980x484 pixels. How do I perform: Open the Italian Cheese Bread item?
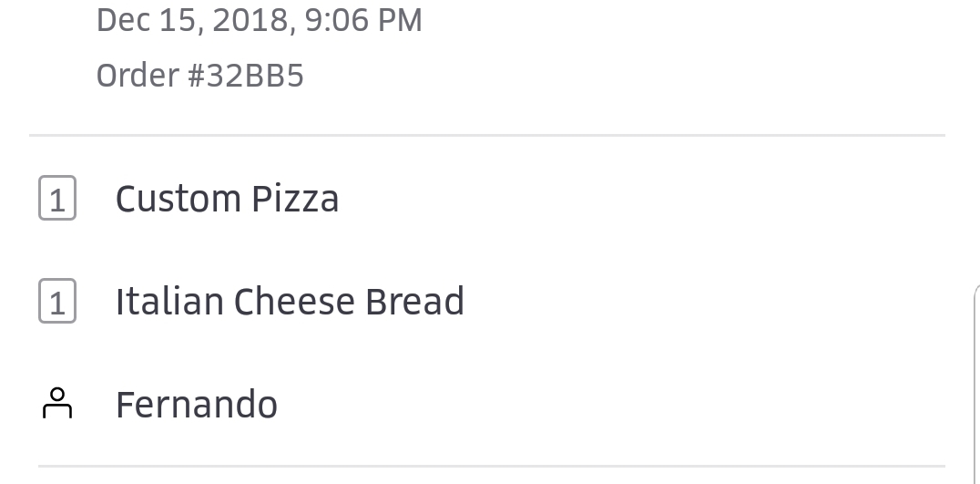tap(290, 302)
